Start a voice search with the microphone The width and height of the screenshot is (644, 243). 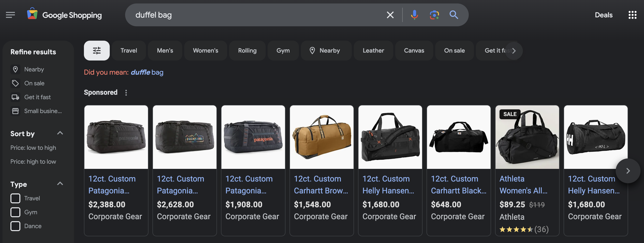[414, 15]
